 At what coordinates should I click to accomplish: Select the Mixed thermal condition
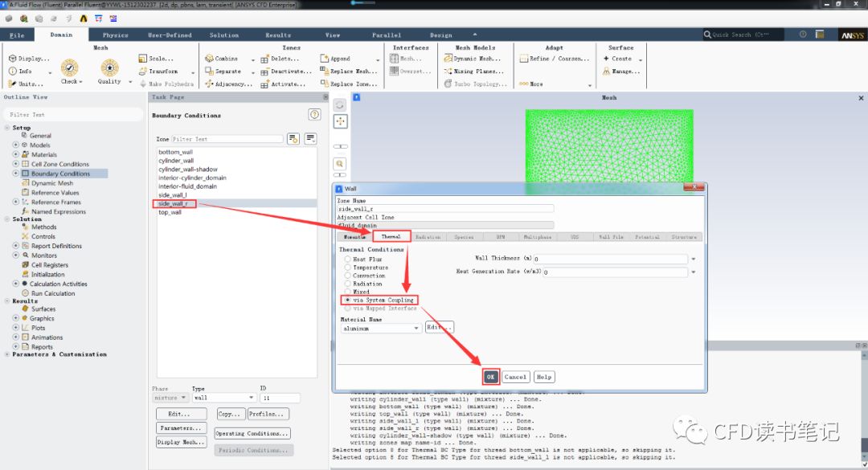348,291
